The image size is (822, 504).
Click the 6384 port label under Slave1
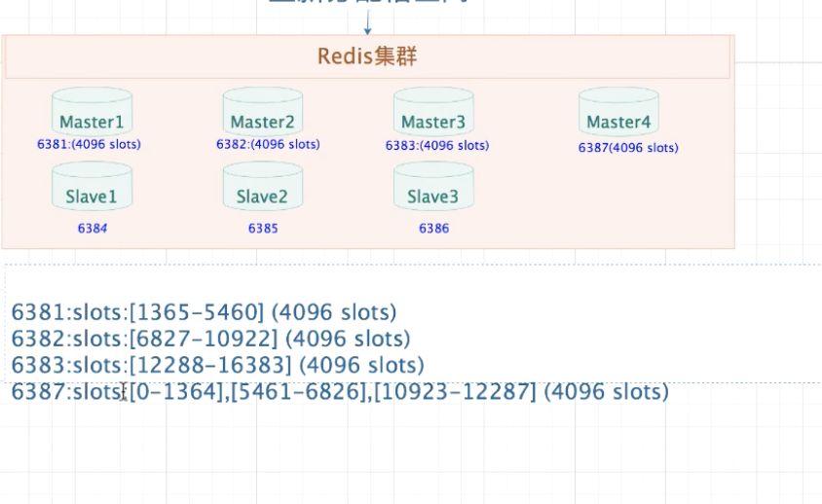(93, 229)
